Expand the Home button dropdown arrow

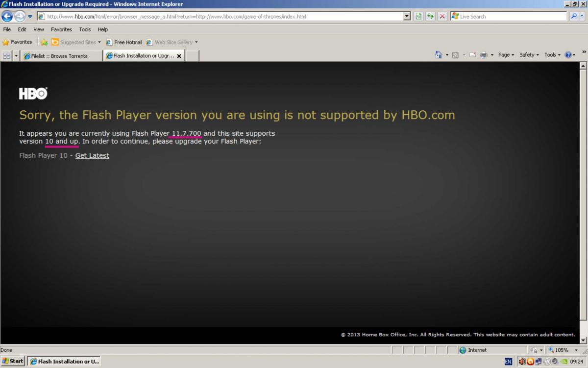tap(447, 55)
